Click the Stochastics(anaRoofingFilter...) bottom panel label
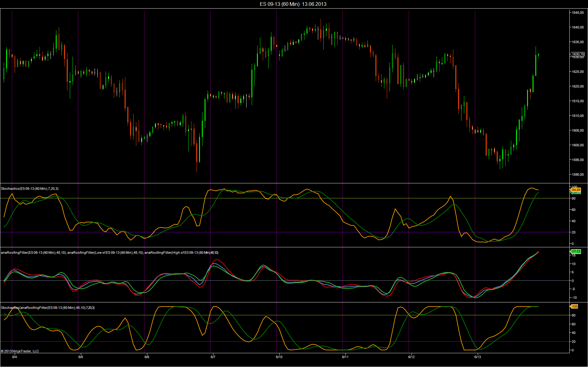Viewport: 588px width, 367px height. click(48, 308)
